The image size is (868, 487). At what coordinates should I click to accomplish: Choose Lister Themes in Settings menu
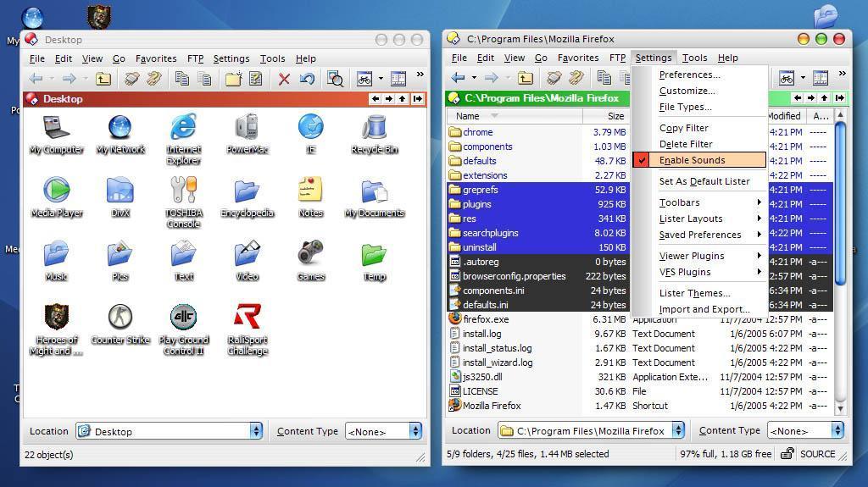pyautogui.click(x=695, y=293)
